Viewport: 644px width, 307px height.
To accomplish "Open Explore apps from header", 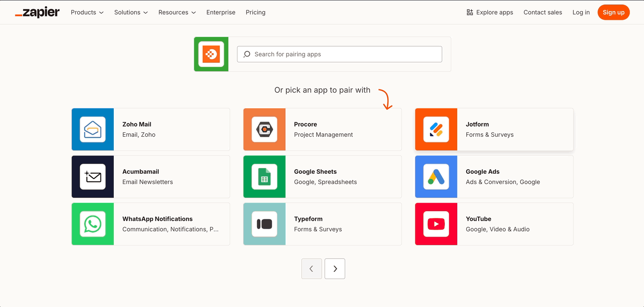I will click(x=490, y=12).
